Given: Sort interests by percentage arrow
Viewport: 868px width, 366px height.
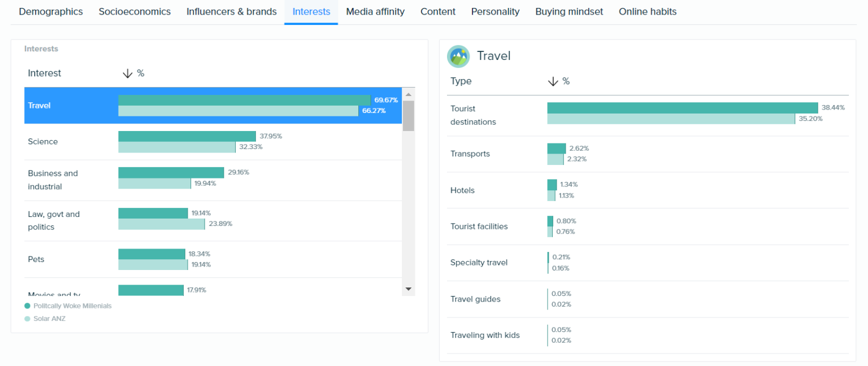Looking at the screenshot, I should (127, 73).
